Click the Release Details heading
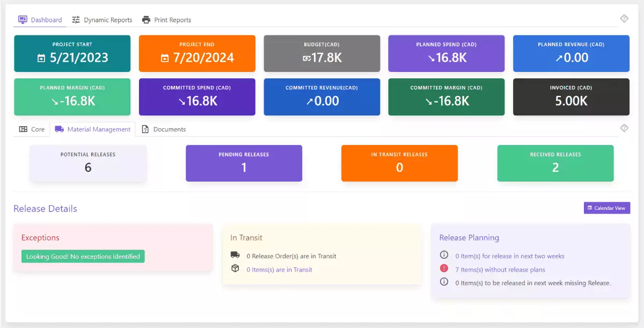Screen dimensions: 644x328 point(45,209)
